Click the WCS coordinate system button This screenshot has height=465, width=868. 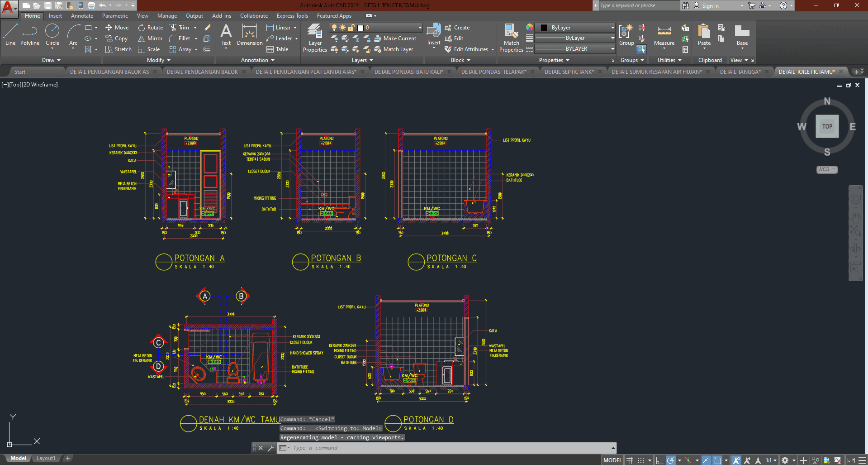[x=826, y=169]
